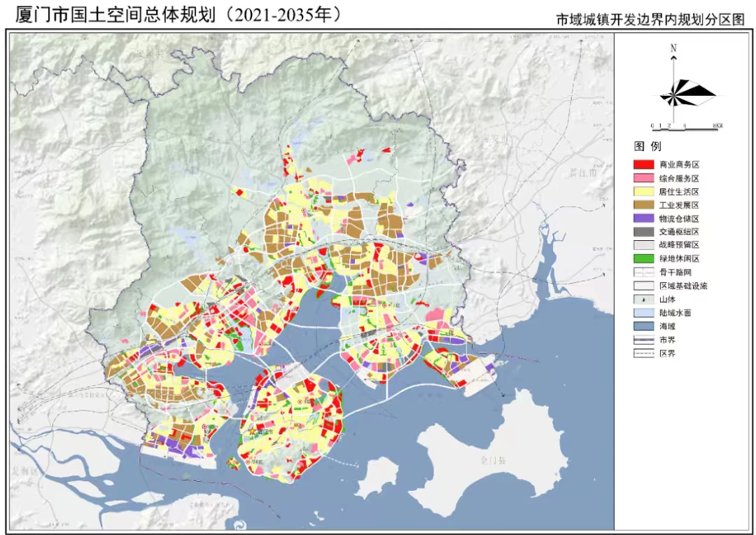Click the swirl logo at the map's bottom edge
756x535 pixels.
[239, 524]
